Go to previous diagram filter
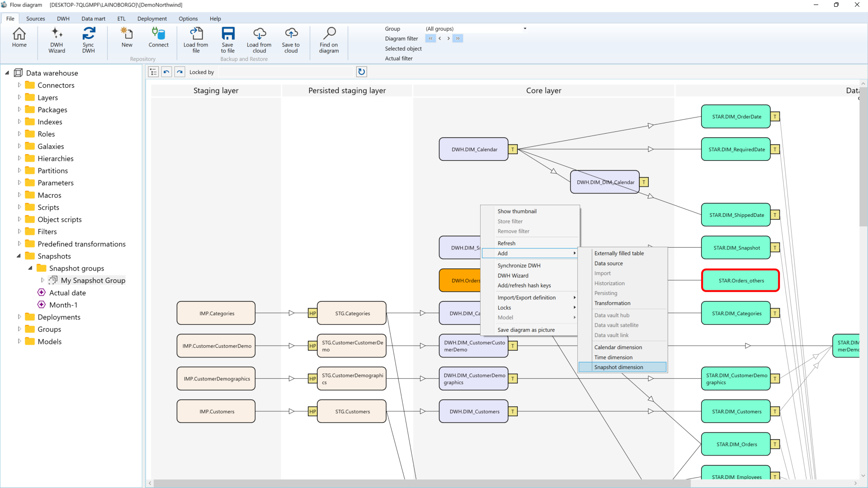 click(439, 38)
